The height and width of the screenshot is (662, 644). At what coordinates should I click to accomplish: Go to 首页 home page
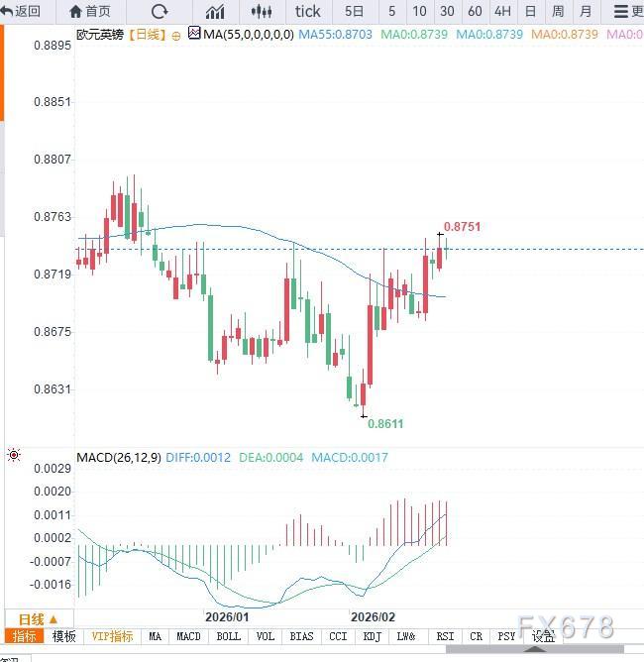point(90,11)
